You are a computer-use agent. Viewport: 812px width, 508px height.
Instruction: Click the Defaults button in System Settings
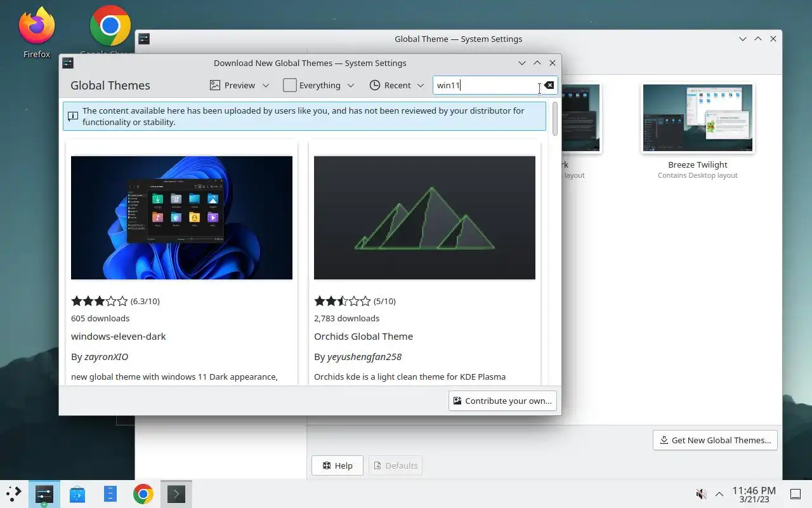(x=395, y=465)
